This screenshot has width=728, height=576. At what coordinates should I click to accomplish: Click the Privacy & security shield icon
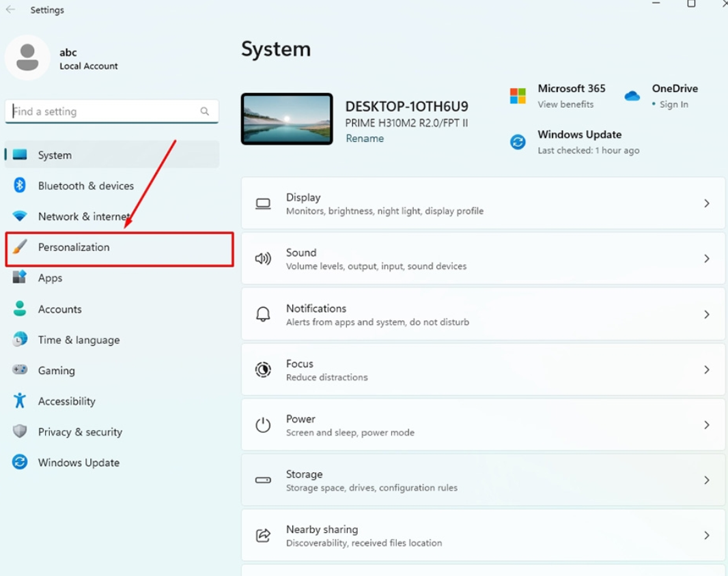pos(20,431)
